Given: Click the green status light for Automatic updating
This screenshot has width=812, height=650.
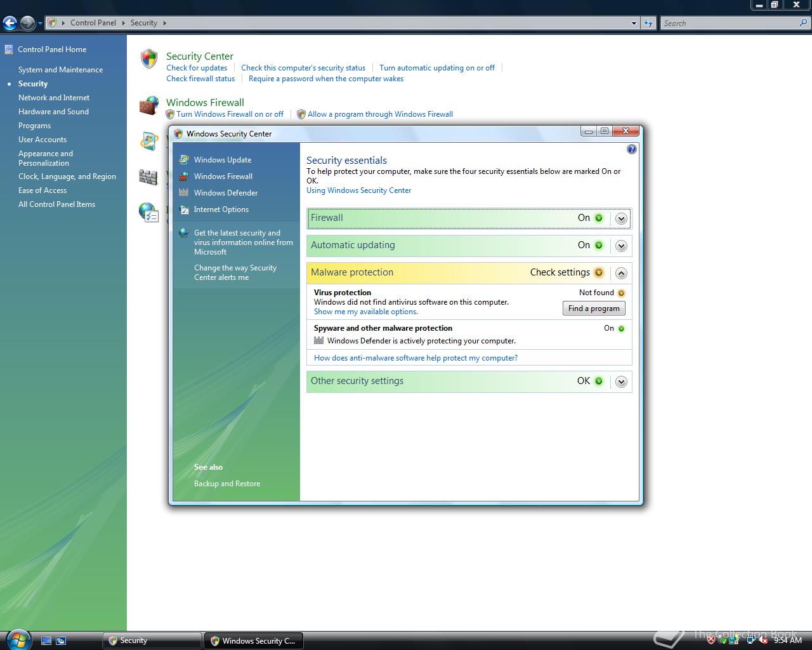Looking at the screenshot, I should (599, 246).
